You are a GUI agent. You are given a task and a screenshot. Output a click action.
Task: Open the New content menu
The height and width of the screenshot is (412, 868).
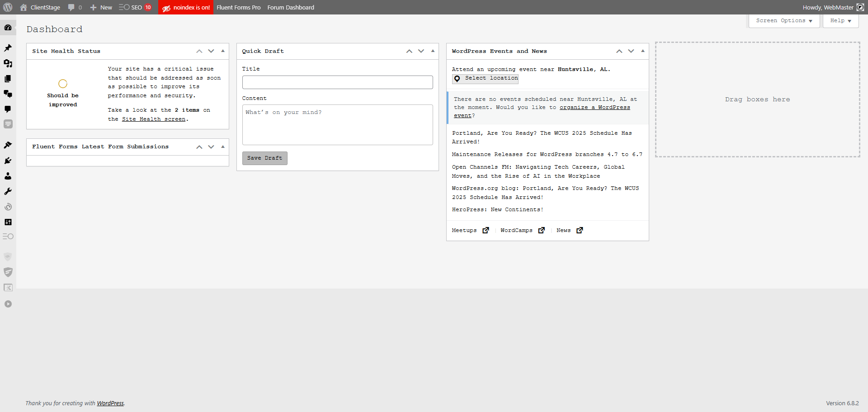pos(101,7)
